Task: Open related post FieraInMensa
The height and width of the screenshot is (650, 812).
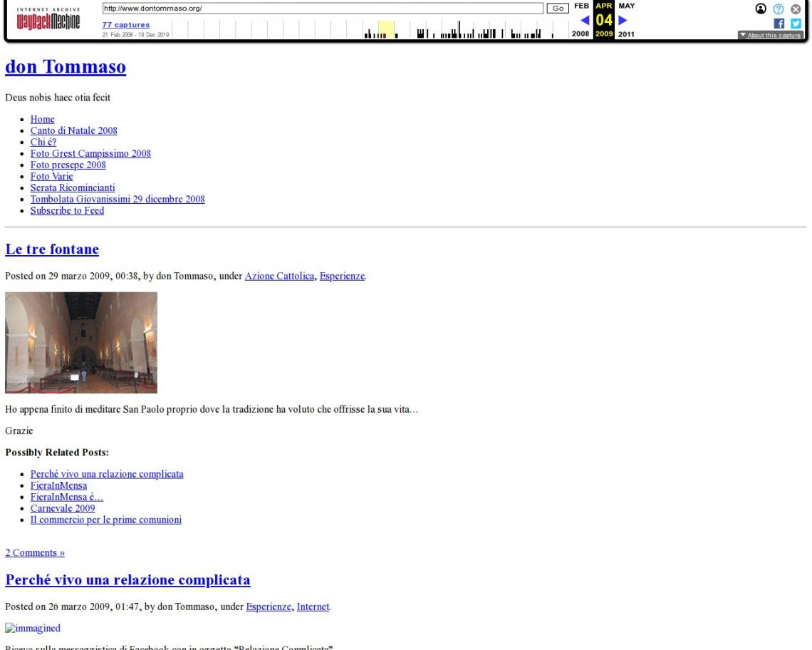Action: click(x=58, y=485)
